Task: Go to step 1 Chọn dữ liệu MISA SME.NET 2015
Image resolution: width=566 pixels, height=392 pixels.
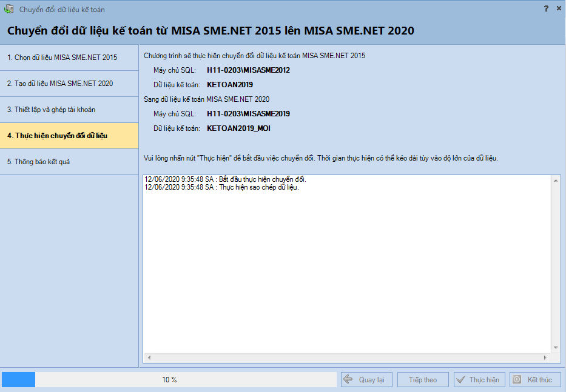Action: pyautogui.click(x=69, y=58)
